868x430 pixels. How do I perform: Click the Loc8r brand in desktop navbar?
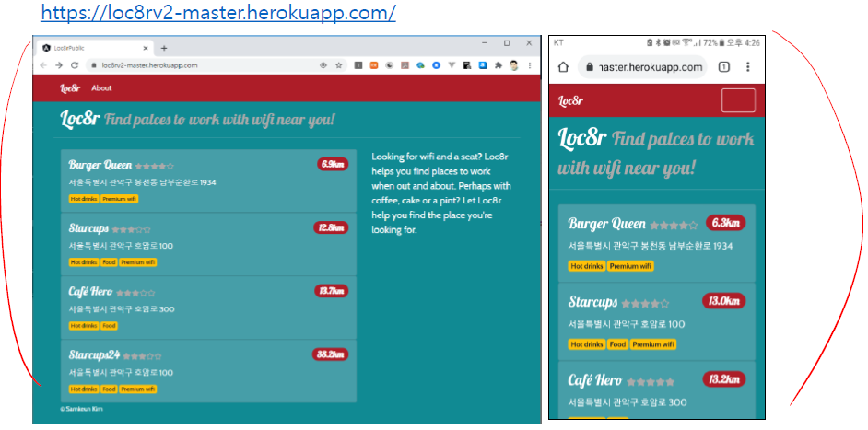70,88
